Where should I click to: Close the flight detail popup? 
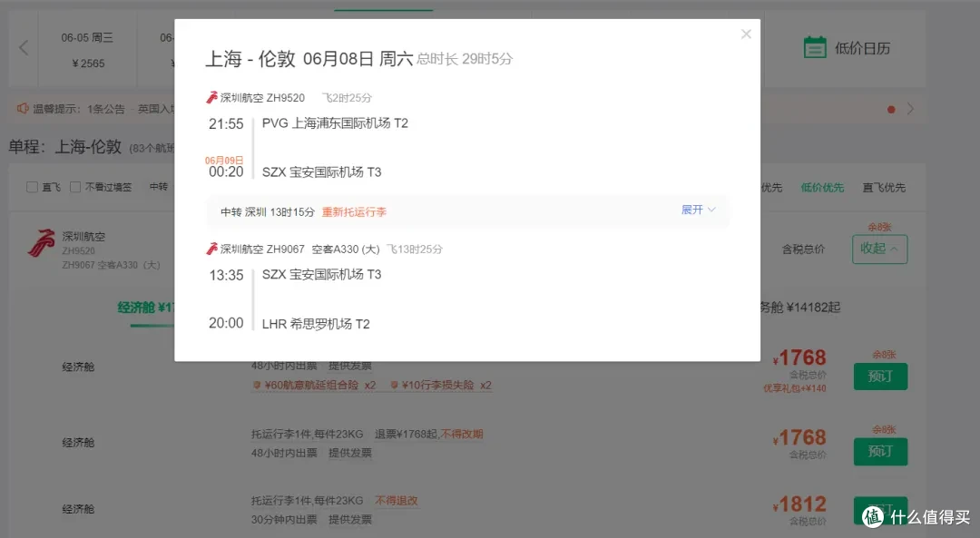[746, 34]
